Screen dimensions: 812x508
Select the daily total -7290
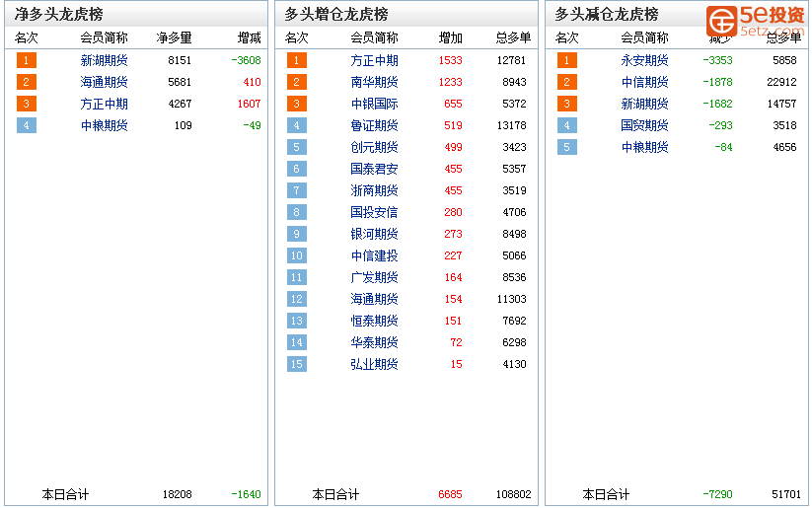click(717, 494)
